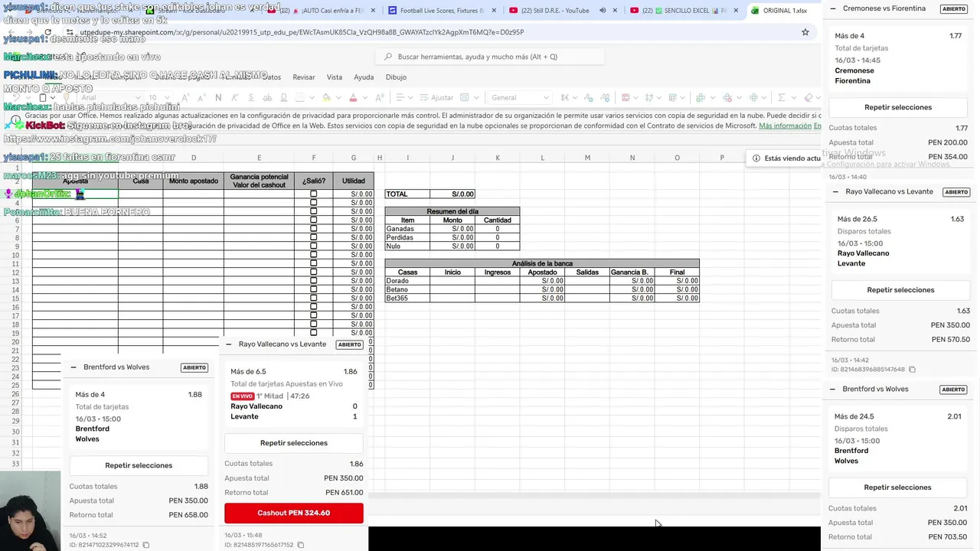
Task: Collapse the right panel Brentford vs Wolves card
Action: point(832,389)
